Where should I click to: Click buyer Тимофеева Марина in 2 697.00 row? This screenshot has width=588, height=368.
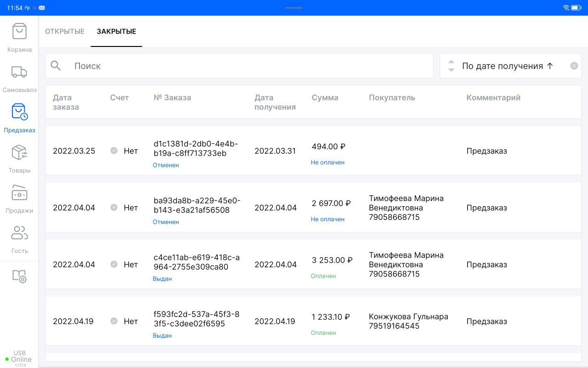pyautogui.click(x=406, y=207)
